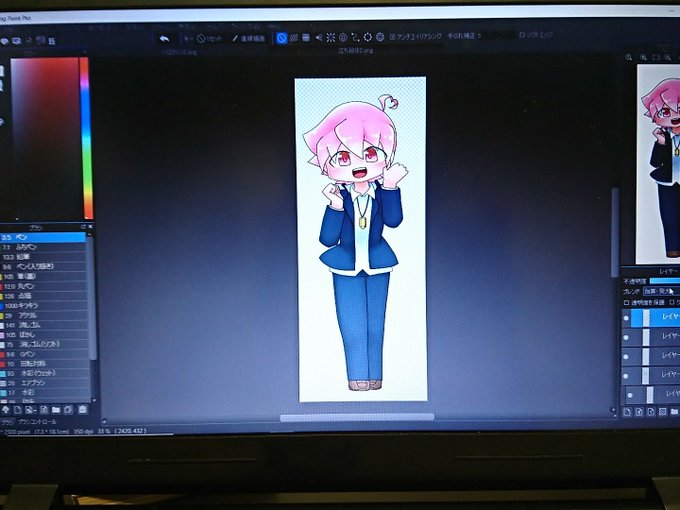Select the 消しゴム(ソフト) brush
Image resolution: width=680 pixels, height=510 pixels.
tap(43, 344)
